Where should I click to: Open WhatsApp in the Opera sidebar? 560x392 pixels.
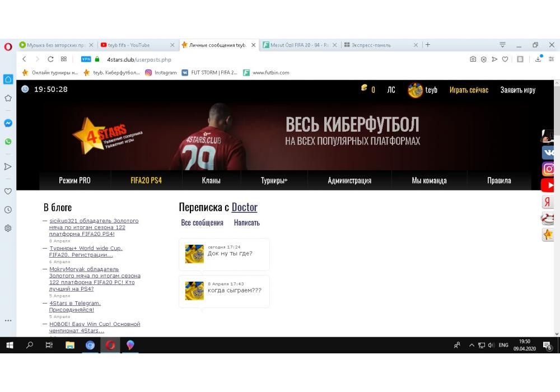pos(8,142)
